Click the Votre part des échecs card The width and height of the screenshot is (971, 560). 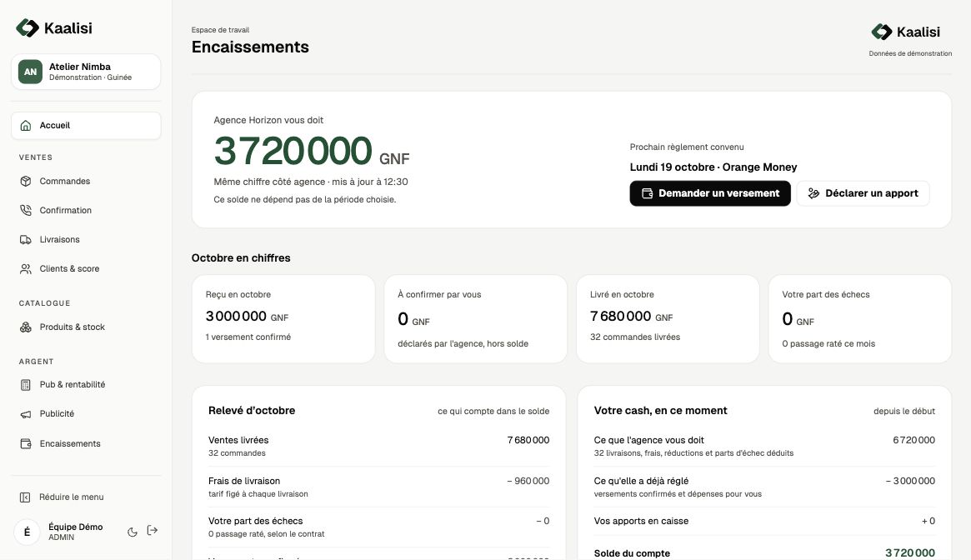859,318
